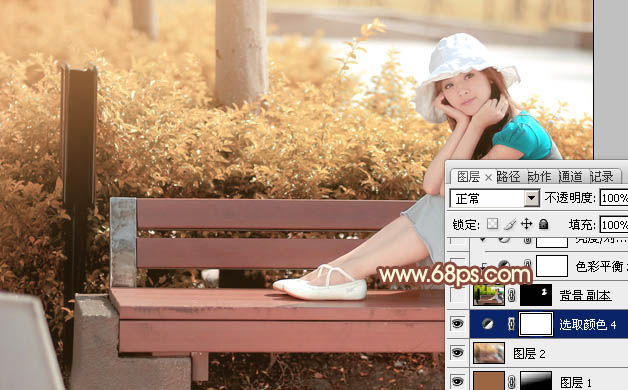
Task: Click the 背景 副本 mask link icon
Action: (511, 296)
